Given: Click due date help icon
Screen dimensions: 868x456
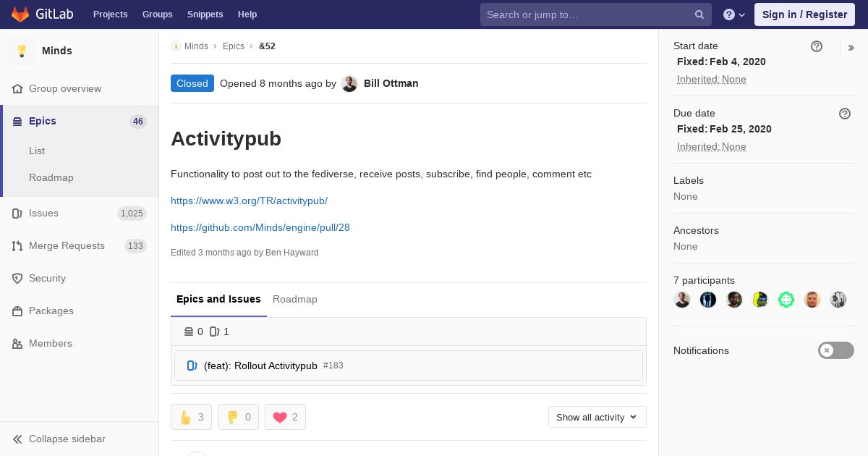Looking at the screenshot, I should [x=845, y=114].
